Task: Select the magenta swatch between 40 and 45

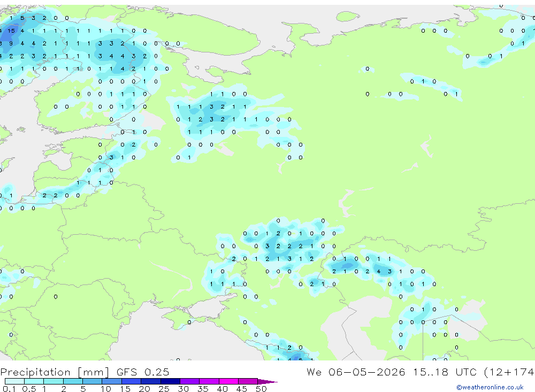Action: (x=228, y=381)
